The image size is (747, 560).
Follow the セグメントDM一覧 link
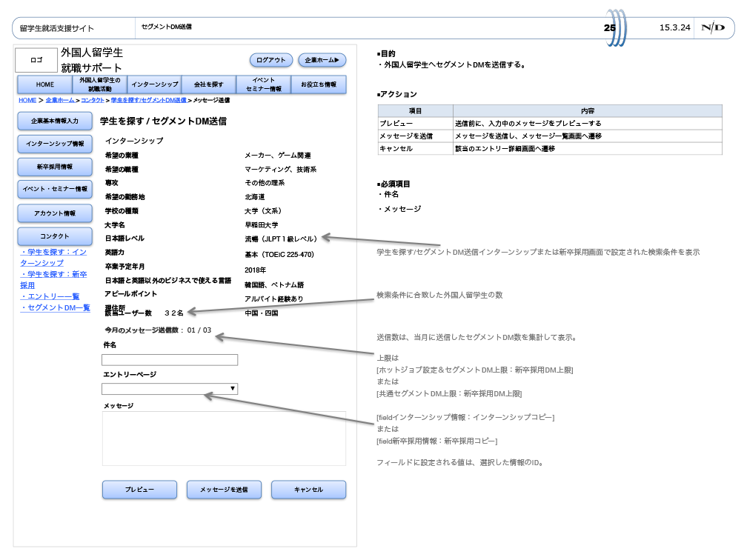56,307
